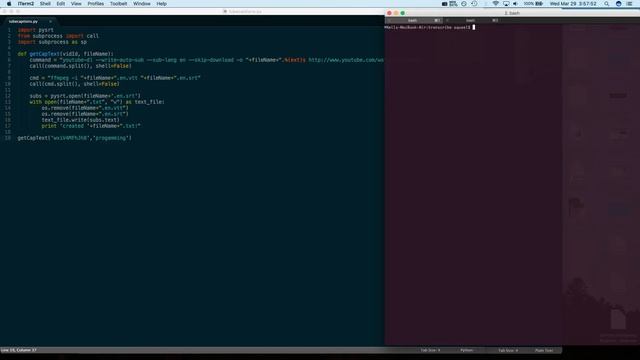
Task: Click the ffmpeg cmd assignment line
Action: (x=115, y=78)
